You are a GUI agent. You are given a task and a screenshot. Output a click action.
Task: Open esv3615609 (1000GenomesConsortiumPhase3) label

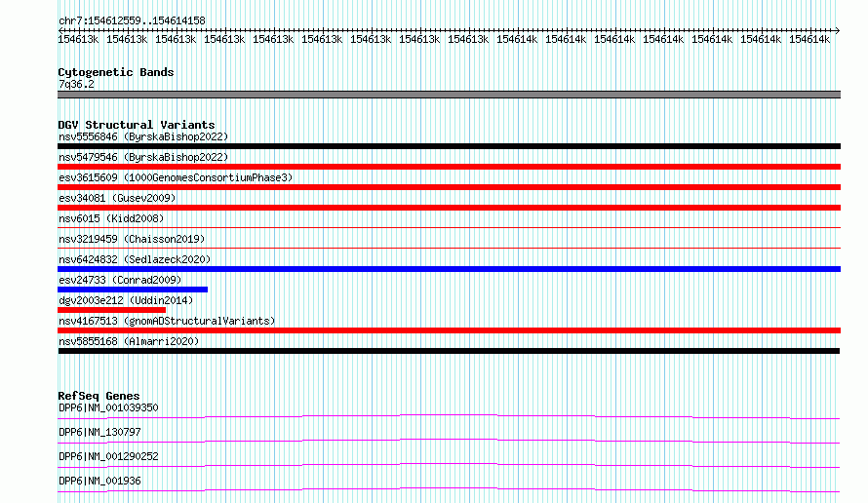click(176, 177)
